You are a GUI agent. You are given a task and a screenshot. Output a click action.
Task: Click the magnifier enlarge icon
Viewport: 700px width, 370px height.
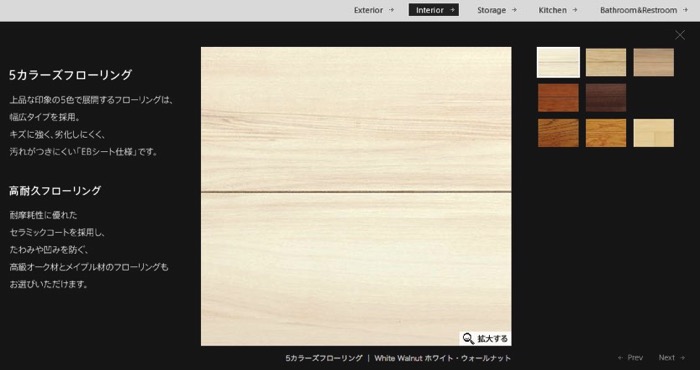pos(468,339)
